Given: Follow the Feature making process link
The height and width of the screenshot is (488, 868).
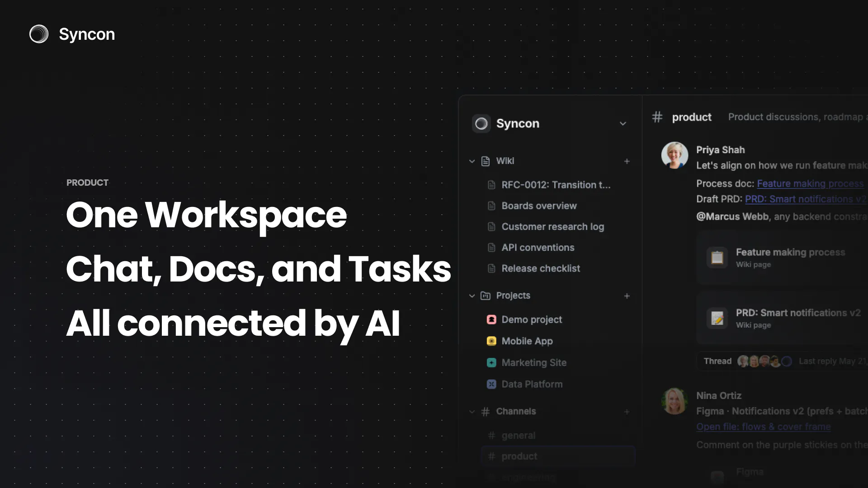Looking at the screenshot, I should (810, 183).
